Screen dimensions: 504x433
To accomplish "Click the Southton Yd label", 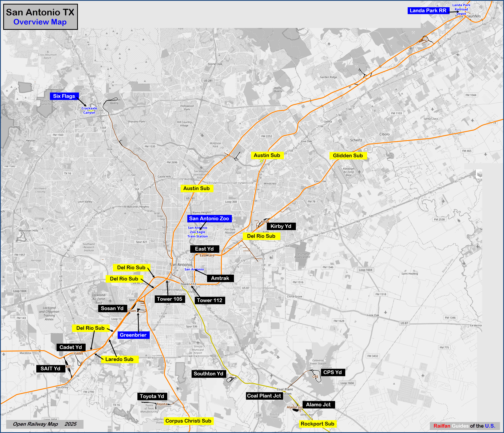I will pyautogui.click(x=208, y=374).
